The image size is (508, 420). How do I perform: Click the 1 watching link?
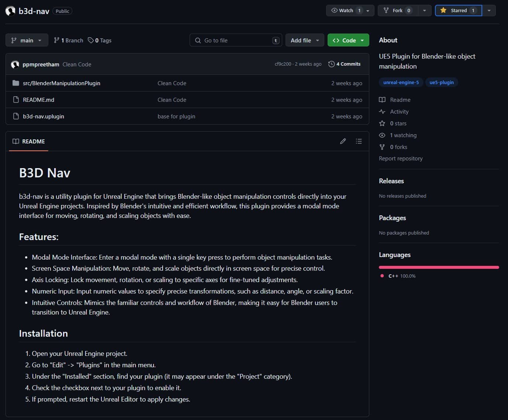point(403,135)
